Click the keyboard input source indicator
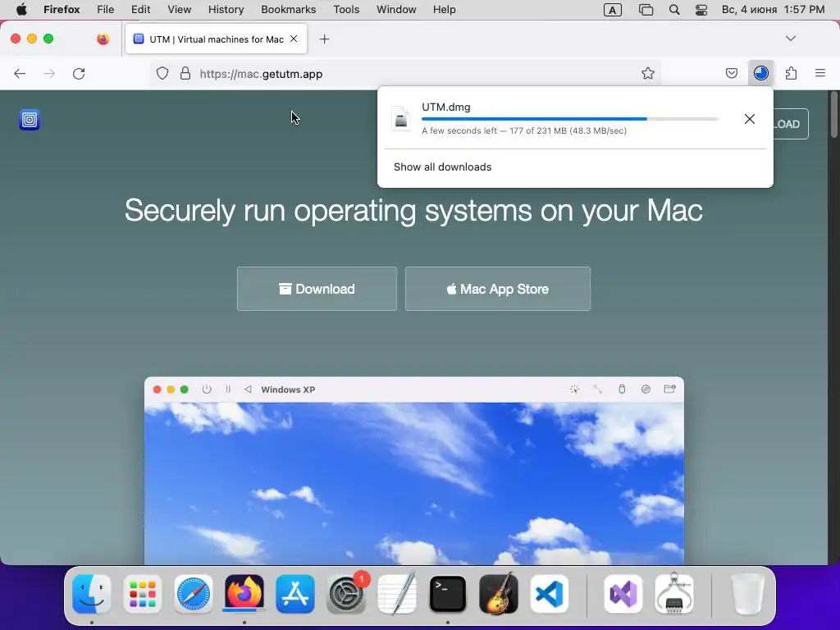The height and width of the screenshot is (630, 840). click(612, 10)
